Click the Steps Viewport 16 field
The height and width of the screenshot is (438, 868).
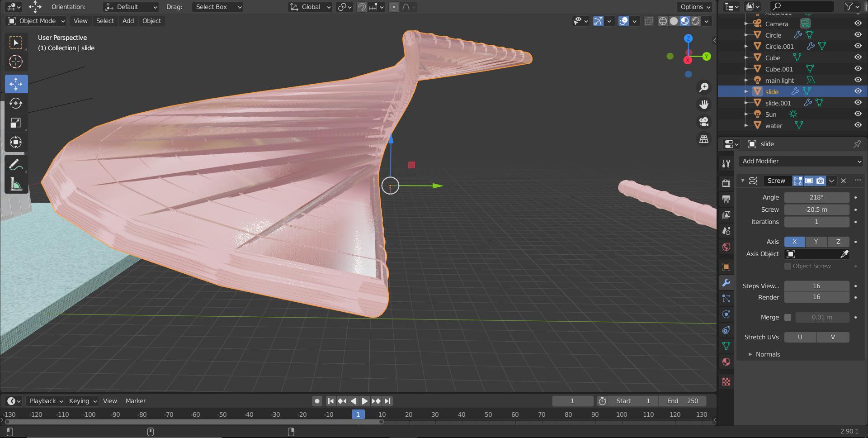[x=816, y=286]
